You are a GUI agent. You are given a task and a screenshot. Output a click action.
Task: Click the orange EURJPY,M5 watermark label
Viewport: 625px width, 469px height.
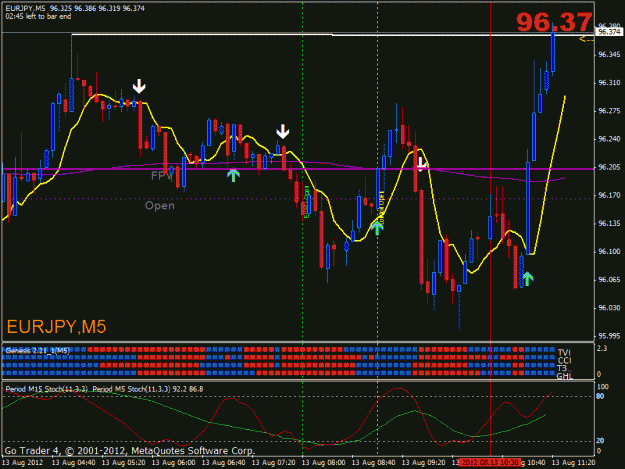click(x=57, y=327)
